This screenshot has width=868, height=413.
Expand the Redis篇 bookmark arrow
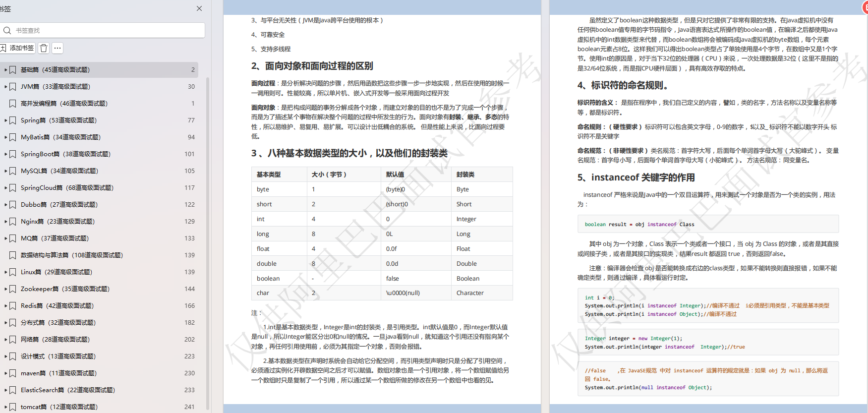[5, 306]
